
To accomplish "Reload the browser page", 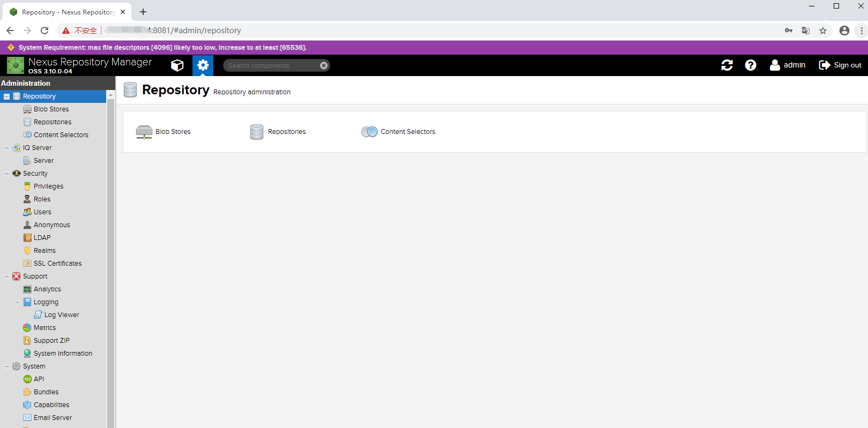I will coord(44,31).
